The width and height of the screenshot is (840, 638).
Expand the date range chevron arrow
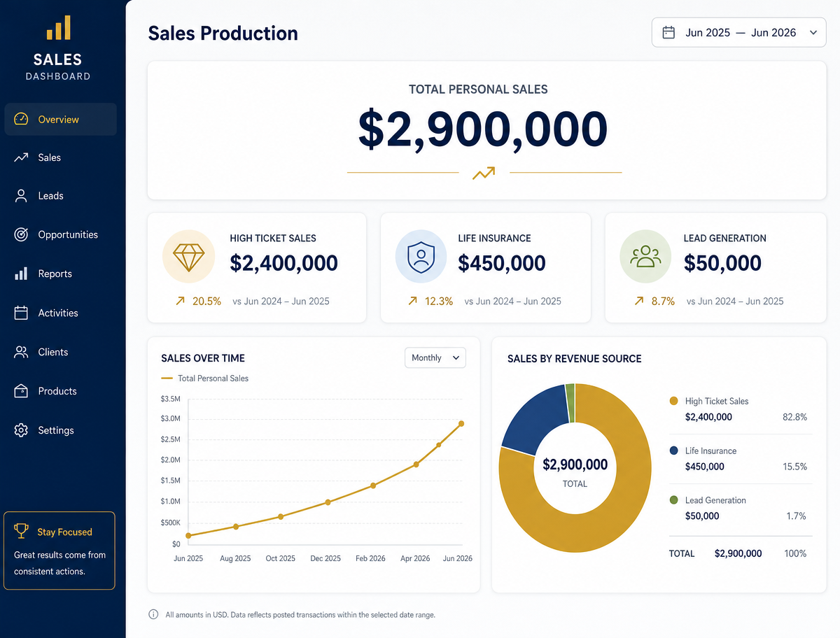pos(813,32)
